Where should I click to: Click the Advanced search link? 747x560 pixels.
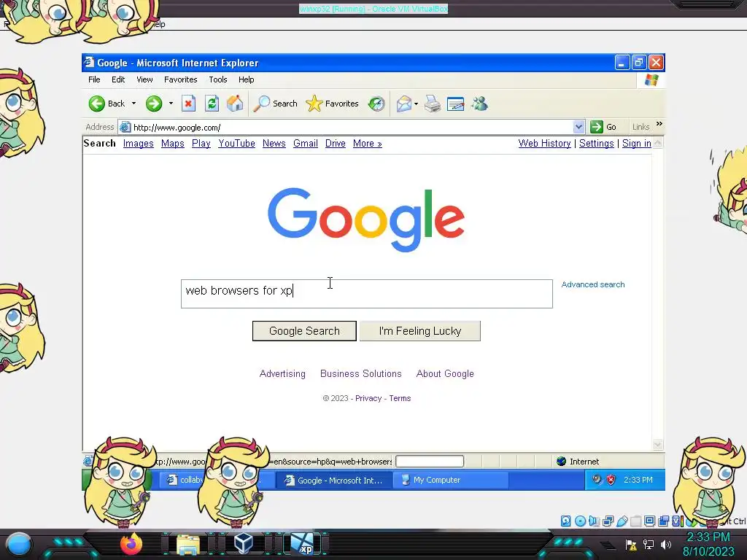click(x=592, y=284)
